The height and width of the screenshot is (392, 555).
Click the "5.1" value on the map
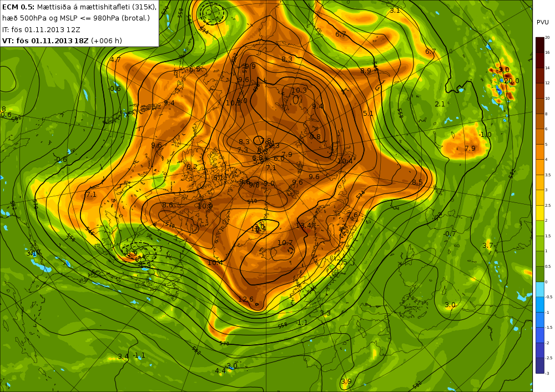click(x=368, y=114)
